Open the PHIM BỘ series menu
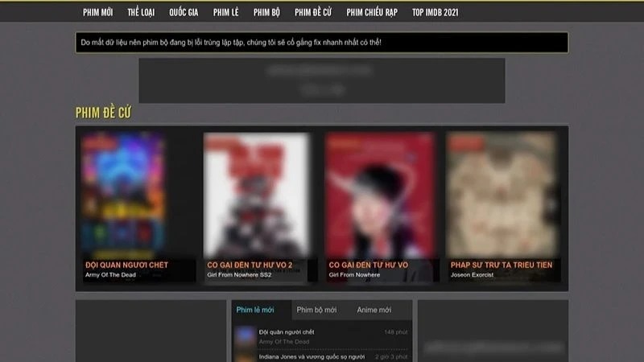 pos(266,12)
